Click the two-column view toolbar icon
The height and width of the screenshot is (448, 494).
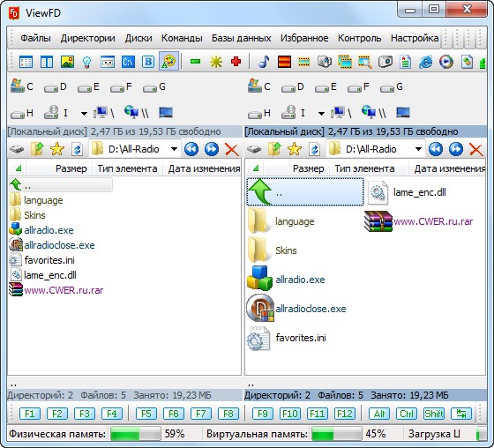[x=46, y=62]
